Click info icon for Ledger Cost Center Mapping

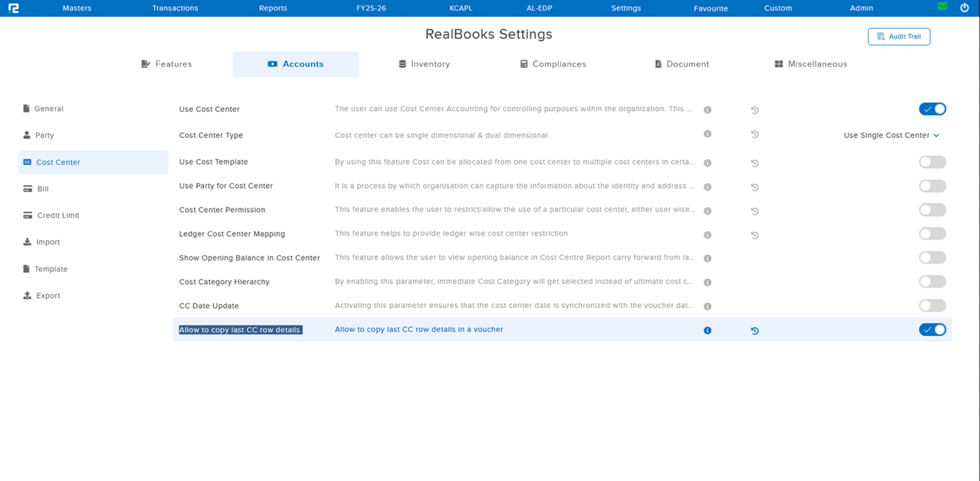tap(707, 235)
